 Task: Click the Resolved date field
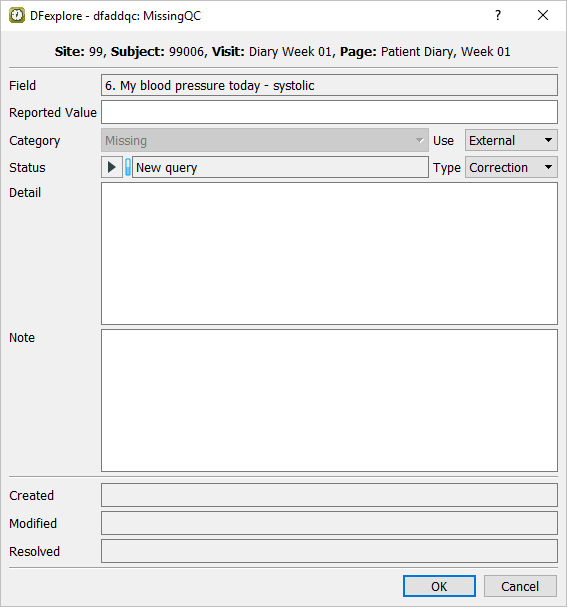tap(329, 551)
